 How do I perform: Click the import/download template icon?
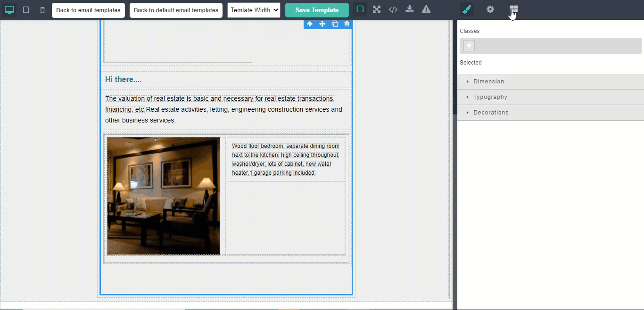pos(410,9)
